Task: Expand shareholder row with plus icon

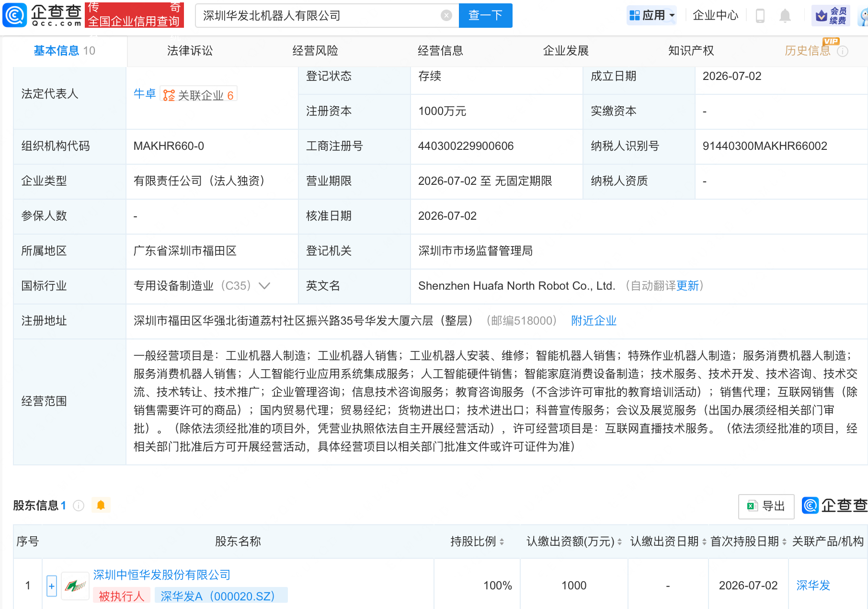Action: [x=52, y=586]
